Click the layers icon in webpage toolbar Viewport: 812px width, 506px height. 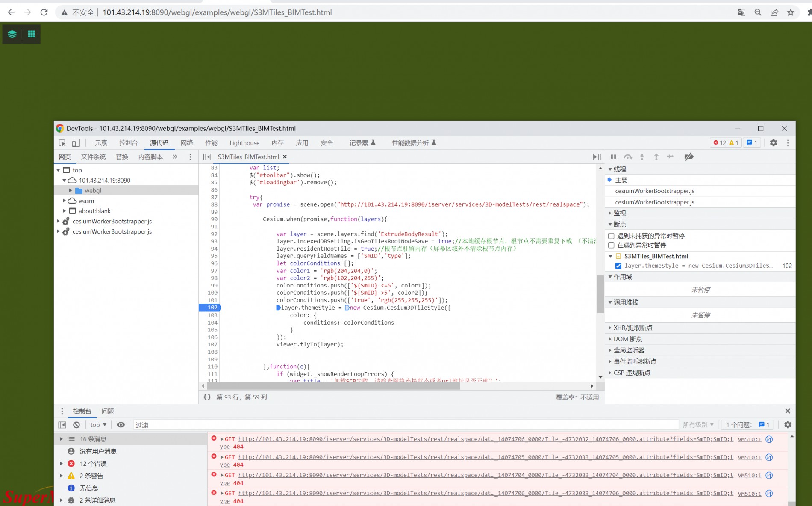point(12,34)
